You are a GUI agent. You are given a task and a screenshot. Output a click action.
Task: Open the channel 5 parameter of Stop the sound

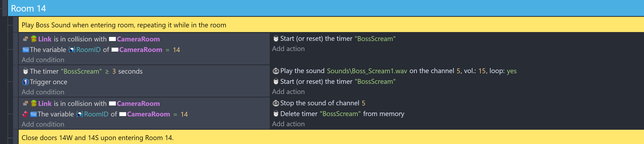(x=363, y=103)
